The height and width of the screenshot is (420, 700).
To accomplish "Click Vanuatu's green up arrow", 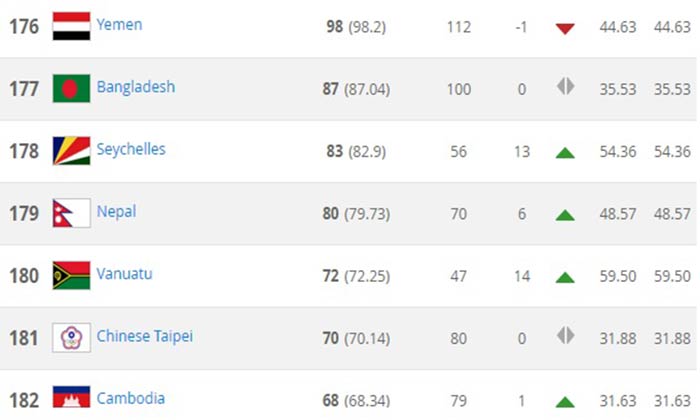I will [x=565, y=276].
